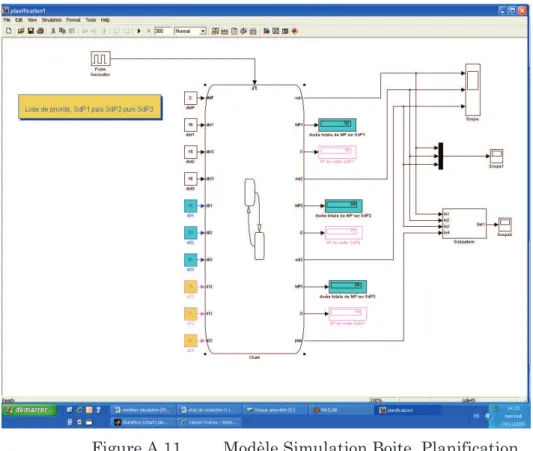Open the File menu
The image size is (533, 451).
pos(7,20)
